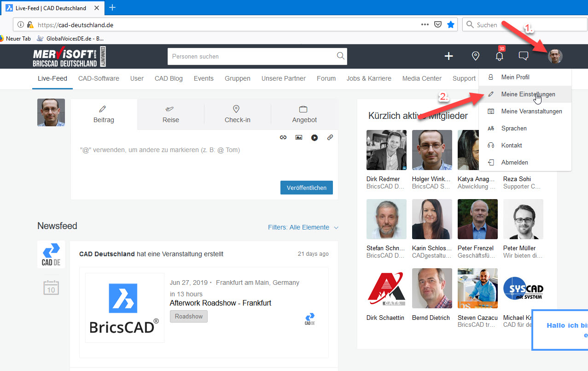Image resolution: width=588 pixels, height=371 pixels.
Task: Expand the Filters: Alle Elemente dropdown
Action: [303, 227]
